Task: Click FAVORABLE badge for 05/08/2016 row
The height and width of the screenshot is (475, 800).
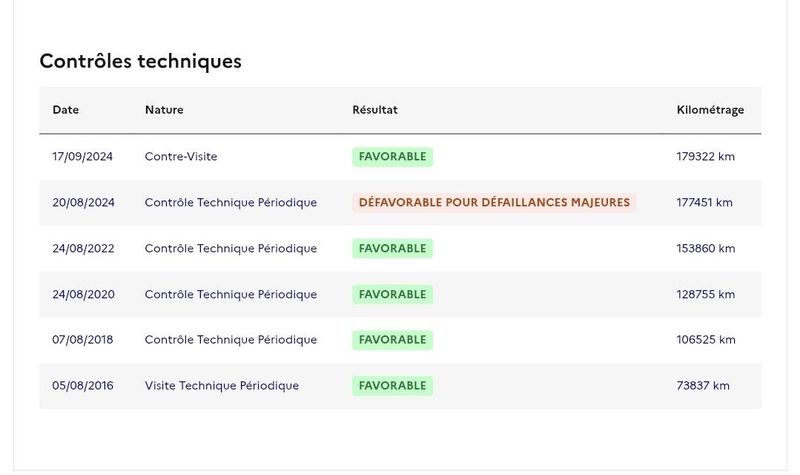Action: pos(392,386)
